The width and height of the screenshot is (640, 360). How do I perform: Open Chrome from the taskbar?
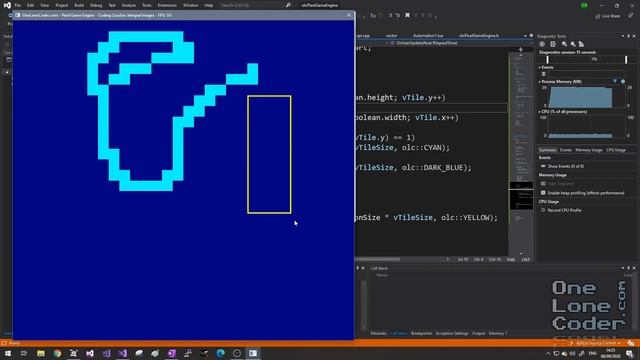coord(57,353)
